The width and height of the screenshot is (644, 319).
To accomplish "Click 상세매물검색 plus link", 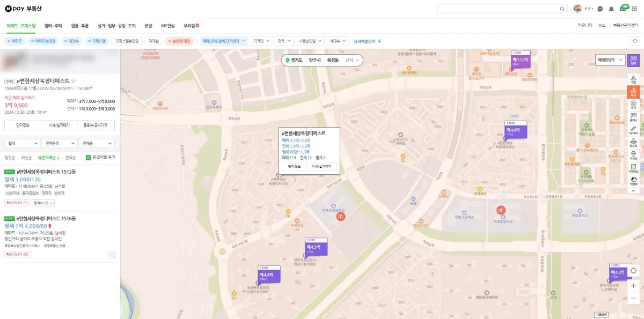I will coord(368,41).
